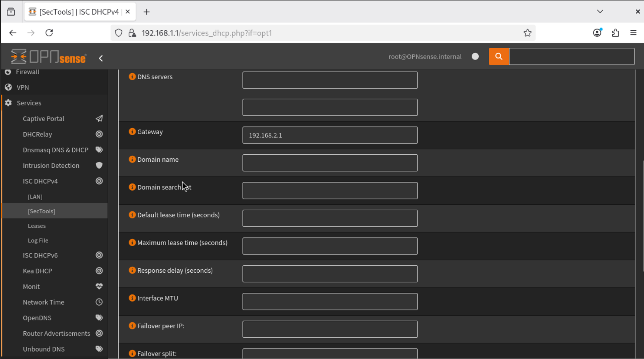Expand Kea DHCP in the sidebar
The height and width of the screenshot is (359, 644).
click(x=37, y=271)
